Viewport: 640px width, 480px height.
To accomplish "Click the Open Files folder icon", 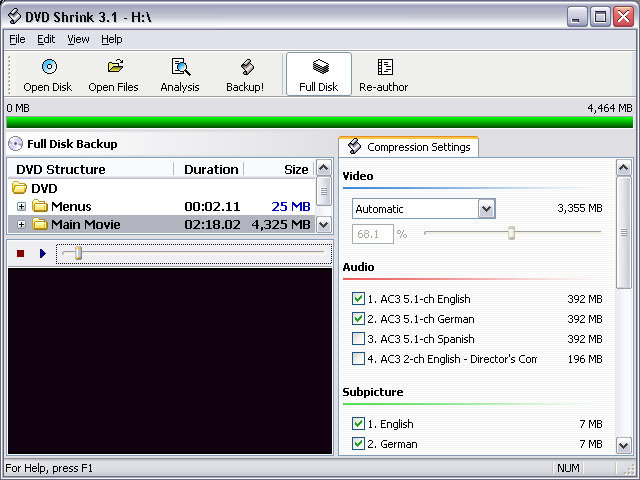I will [x=115, y=66].
